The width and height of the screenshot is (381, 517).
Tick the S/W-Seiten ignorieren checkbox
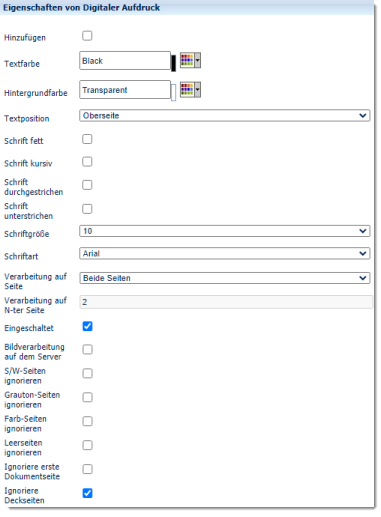coord(88,373)
